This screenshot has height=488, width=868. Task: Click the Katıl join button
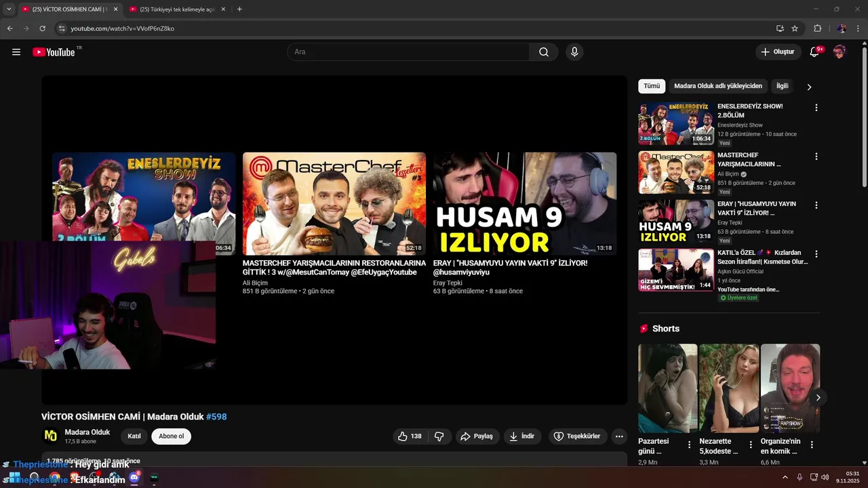coord(134,436)
